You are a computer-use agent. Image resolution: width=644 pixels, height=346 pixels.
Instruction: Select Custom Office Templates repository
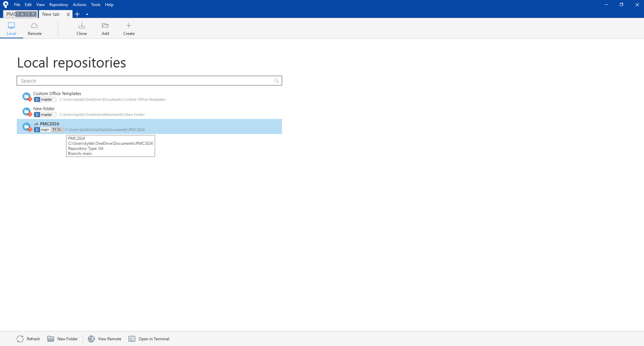point(149,96)
